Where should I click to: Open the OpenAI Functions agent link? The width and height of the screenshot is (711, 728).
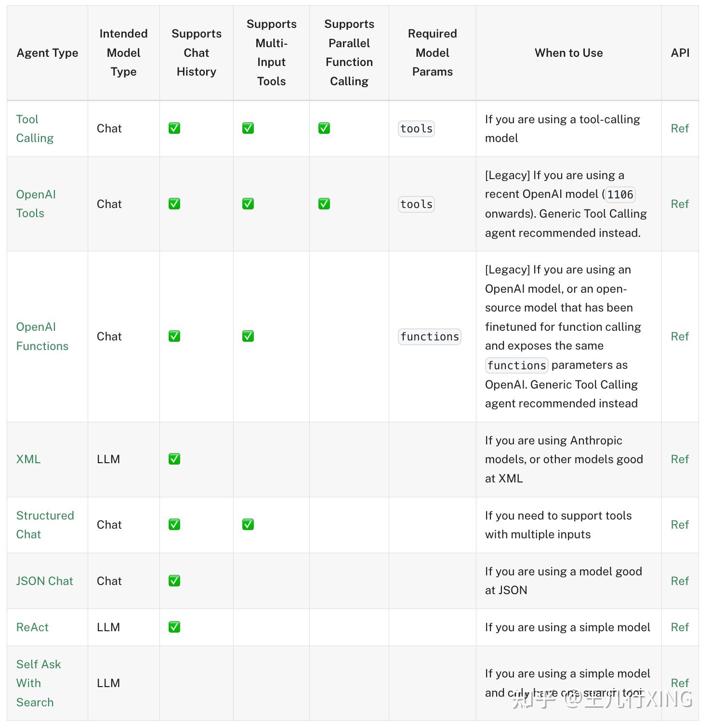coord(42,336)
